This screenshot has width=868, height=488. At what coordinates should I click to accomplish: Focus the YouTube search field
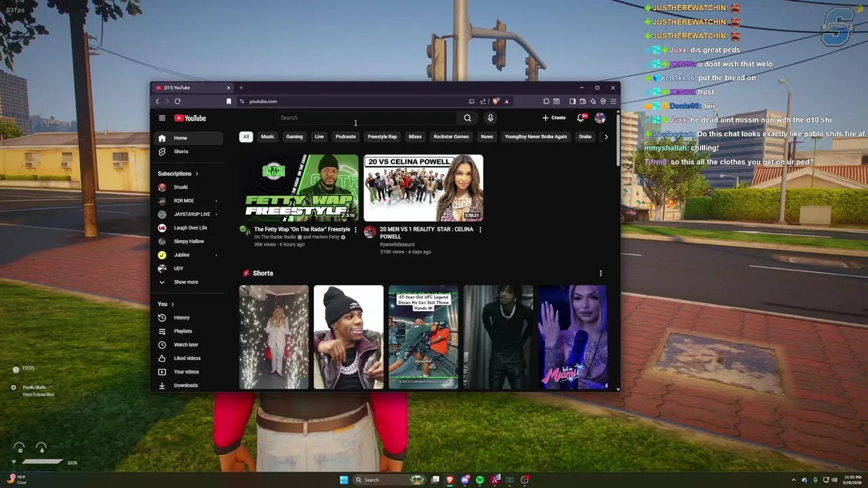pyautogui.click(x=367, y=118)
